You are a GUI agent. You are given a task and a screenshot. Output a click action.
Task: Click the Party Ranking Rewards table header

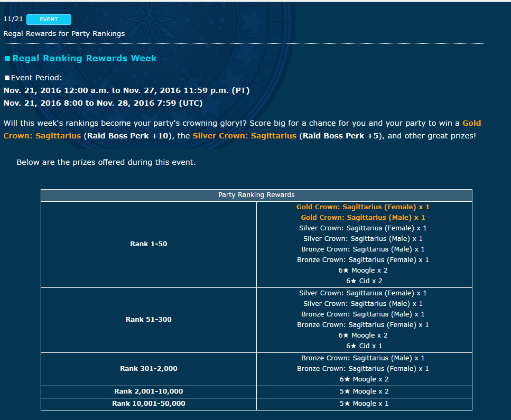[x=256, y=195]
